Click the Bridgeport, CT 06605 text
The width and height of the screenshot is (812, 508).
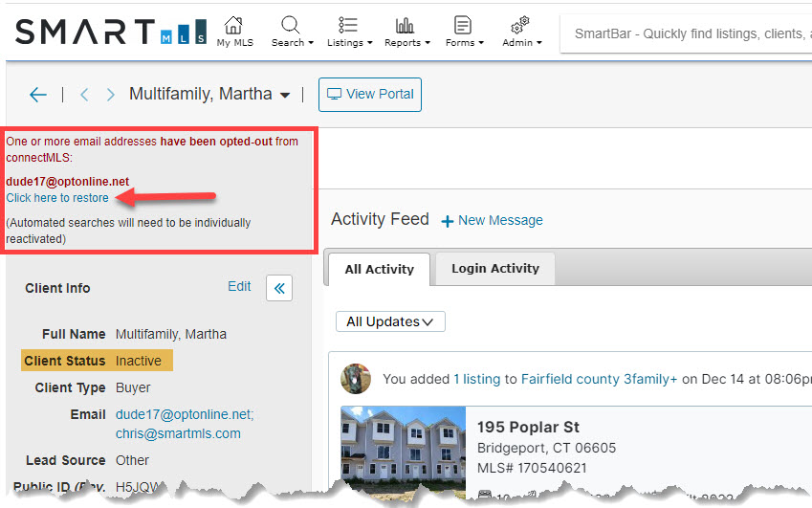click(546, 448)
